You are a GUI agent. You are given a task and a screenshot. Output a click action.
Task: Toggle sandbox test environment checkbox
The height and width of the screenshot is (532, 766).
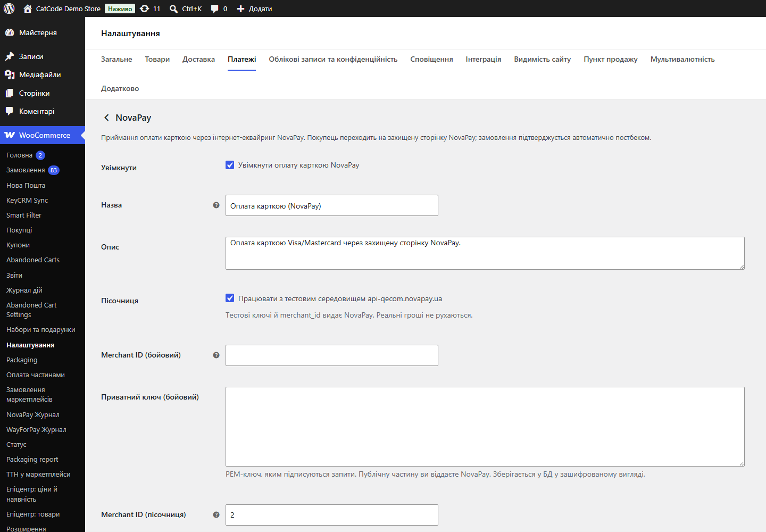point(230,298)
